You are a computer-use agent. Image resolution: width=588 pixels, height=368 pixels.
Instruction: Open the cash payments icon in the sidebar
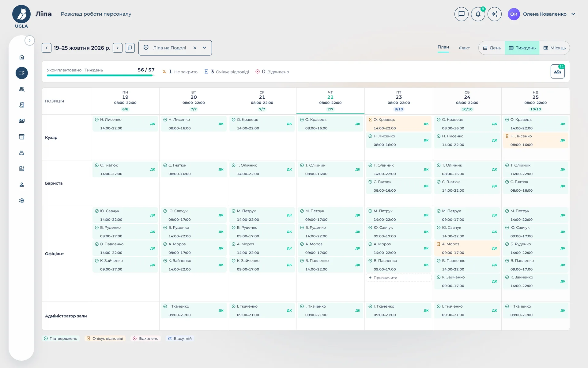(22, 121)
